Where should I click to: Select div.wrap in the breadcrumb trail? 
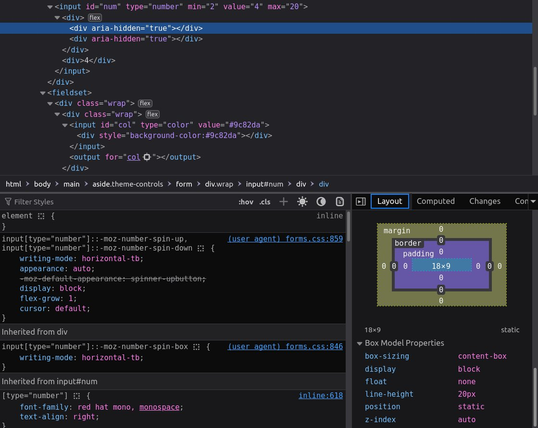(219, 184)
